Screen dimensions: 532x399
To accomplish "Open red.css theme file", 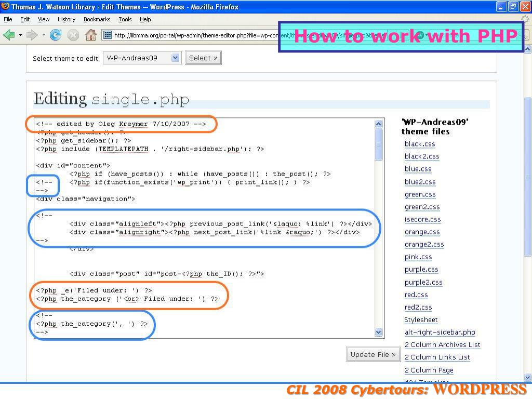I will click(416, 295).
